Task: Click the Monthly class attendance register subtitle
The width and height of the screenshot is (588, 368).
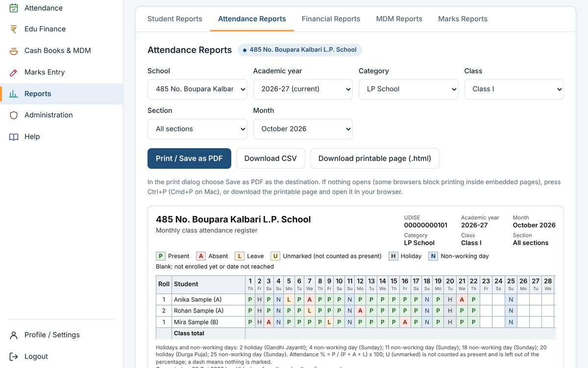Action: [207, 231]
